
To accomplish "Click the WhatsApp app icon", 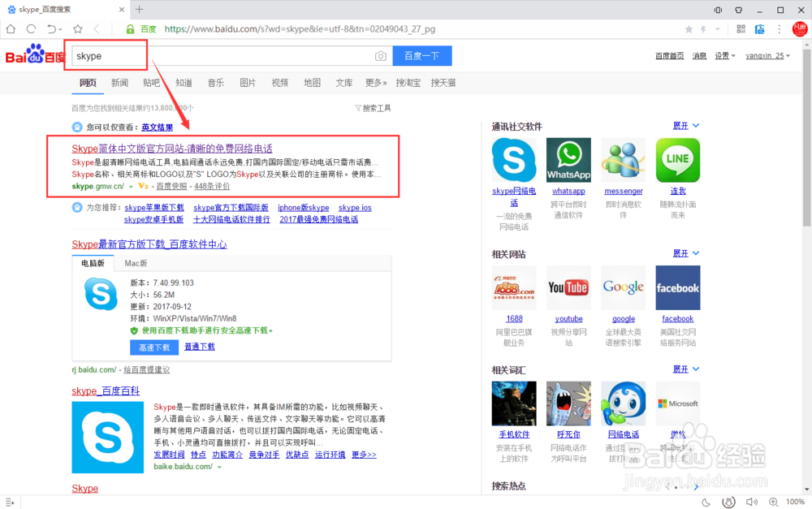I will (x=568, y=160).
